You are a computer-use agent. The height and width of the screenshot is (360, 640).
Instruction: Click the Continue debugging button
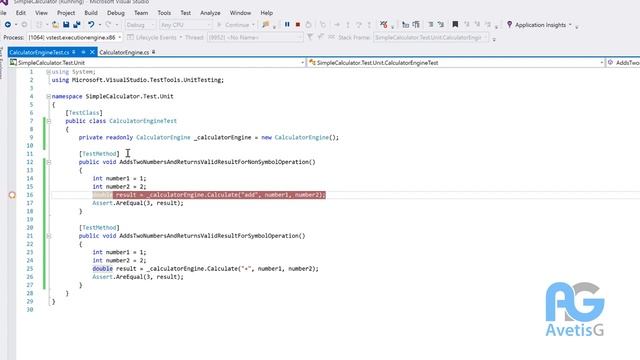pos(236,25)
